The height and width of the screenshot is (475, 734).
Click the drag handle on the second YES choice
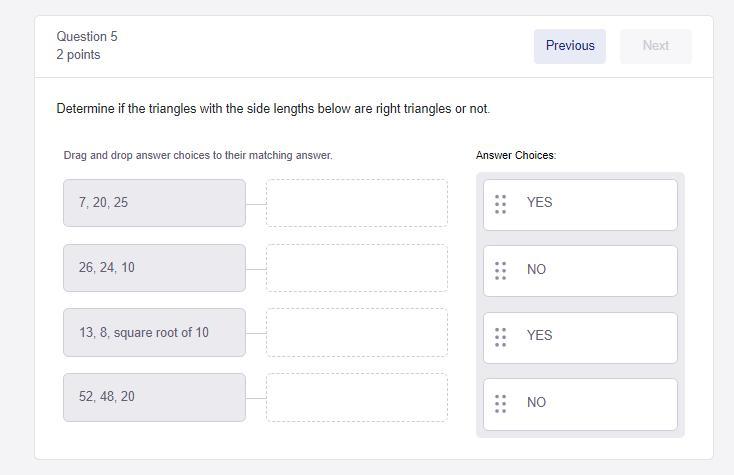click(501, 337)
